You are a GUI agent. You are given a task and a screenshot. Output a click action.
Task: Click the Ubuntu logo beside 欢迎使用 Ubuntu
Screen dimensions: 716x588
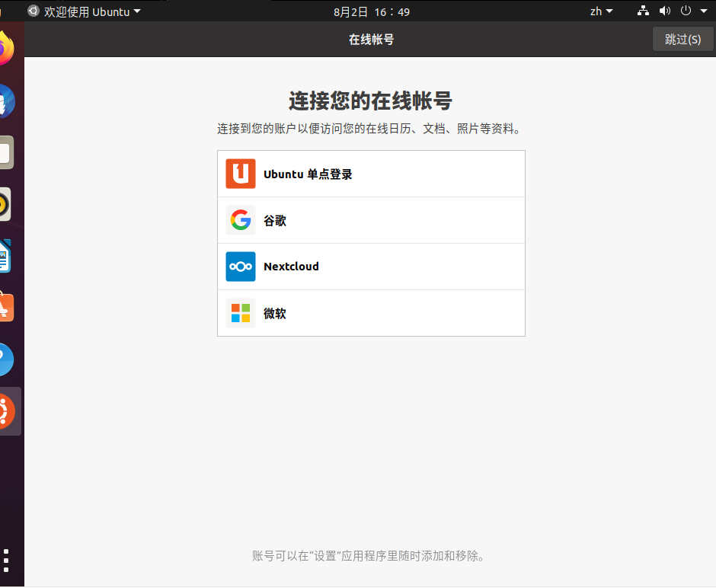[34, 11]
